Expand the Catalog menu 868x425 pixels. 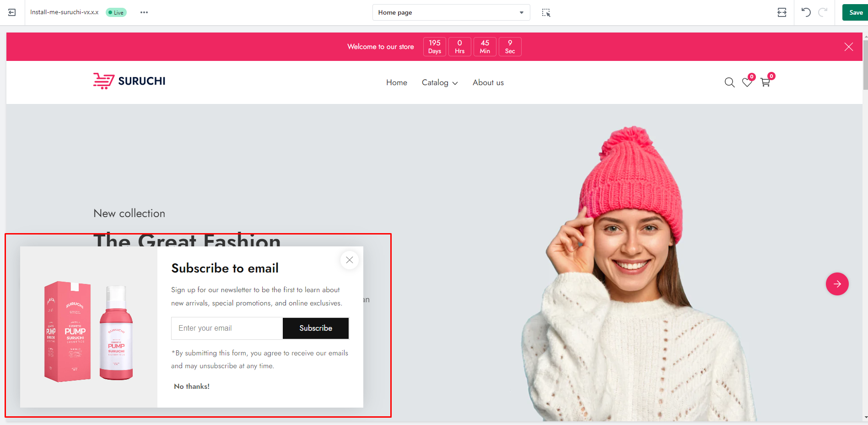tap(440, 82)
